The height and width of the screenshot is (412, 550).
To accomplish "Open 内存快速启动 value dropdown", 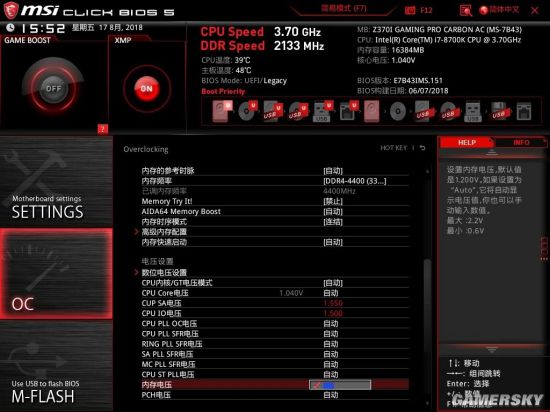I will pos(333,242).
